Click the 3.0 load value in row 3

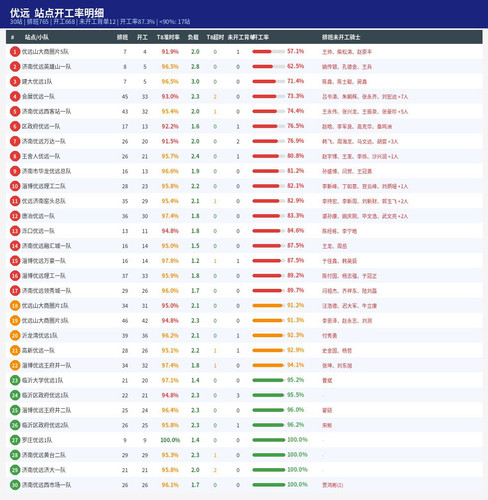pos(195,82)
